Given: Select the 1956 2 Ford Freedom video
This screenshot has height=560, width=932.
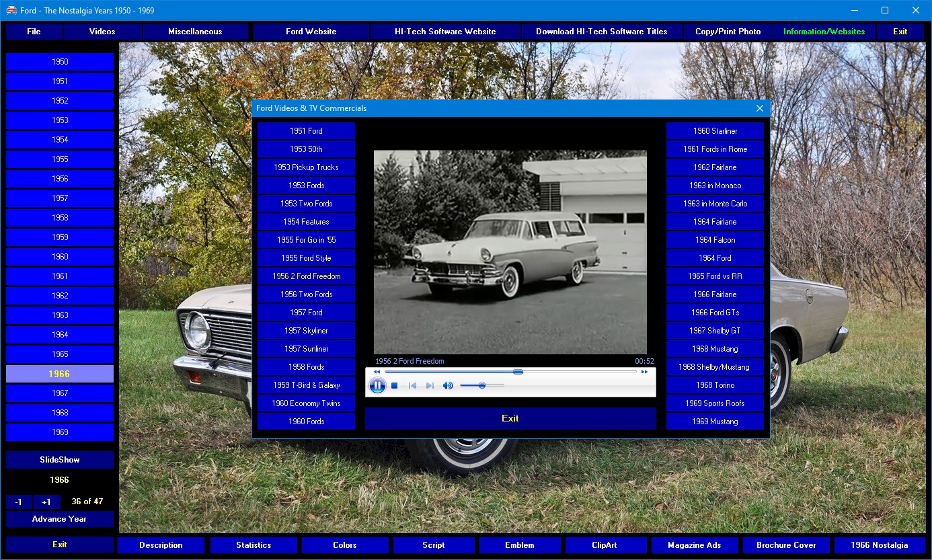Looking at the screenshot, I should [x=306, y=276].
